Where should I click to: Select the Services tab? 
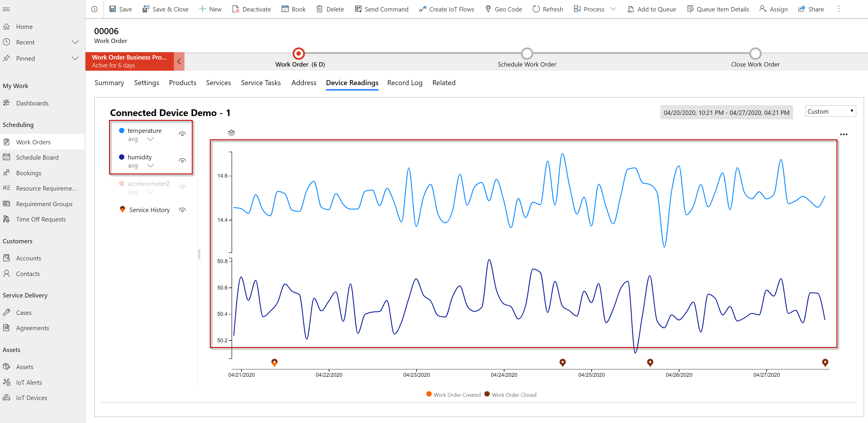tap(219, 82)
